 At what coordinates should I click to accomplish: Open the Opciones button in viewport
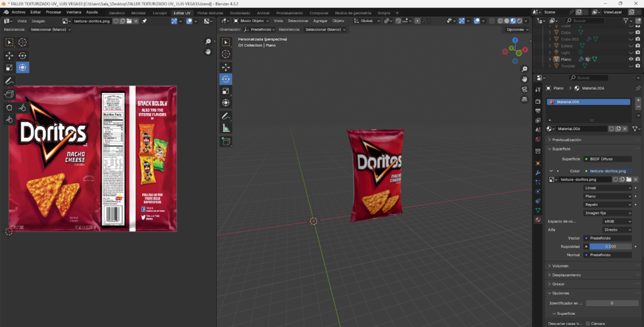(518, 30)
